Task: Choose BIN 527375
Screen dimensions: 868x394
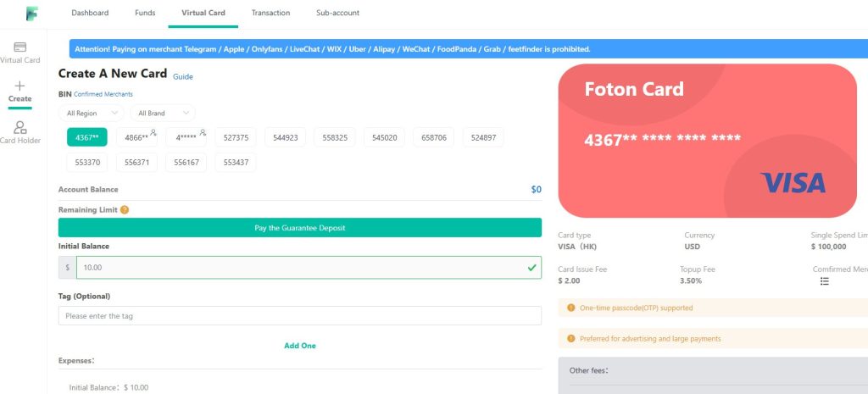Action: (236, 137)
